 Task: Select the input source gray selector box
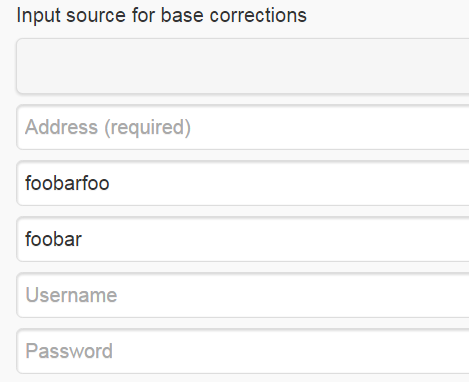point(243,66)
